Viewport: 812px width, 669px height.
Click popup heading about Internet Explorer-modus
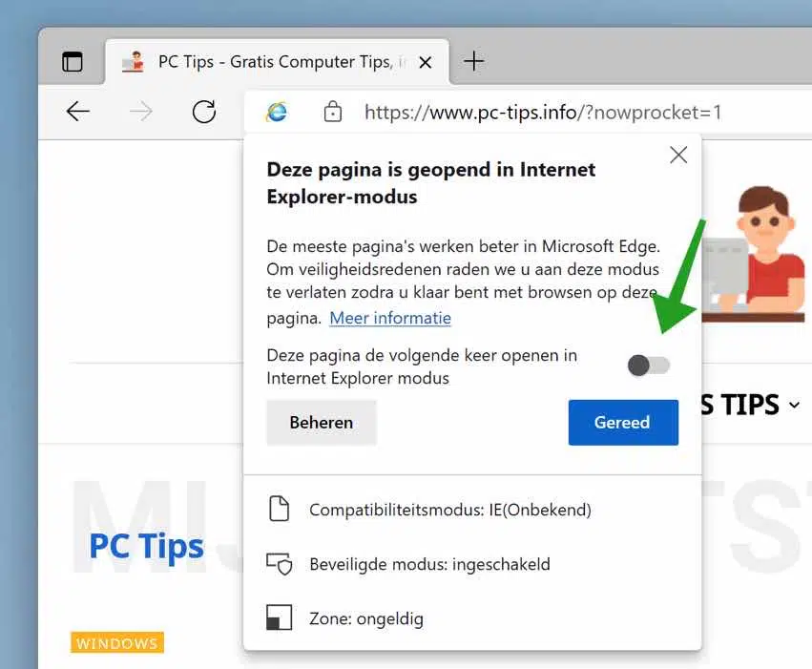(431, 183)
